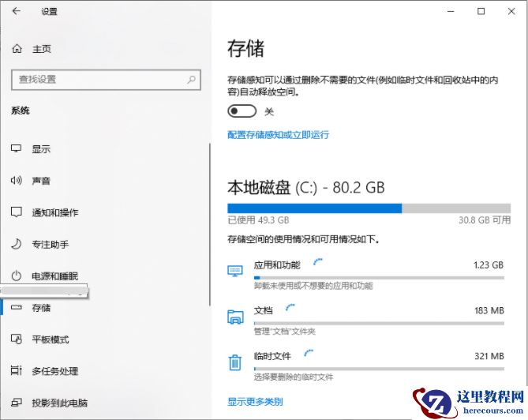Click the moon icon beside 专注助手

point(16,244)
